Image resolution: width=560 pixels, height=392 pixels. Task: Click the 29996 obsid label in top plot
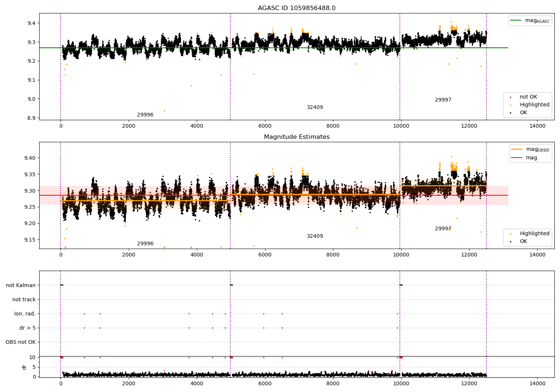(145, 115)
